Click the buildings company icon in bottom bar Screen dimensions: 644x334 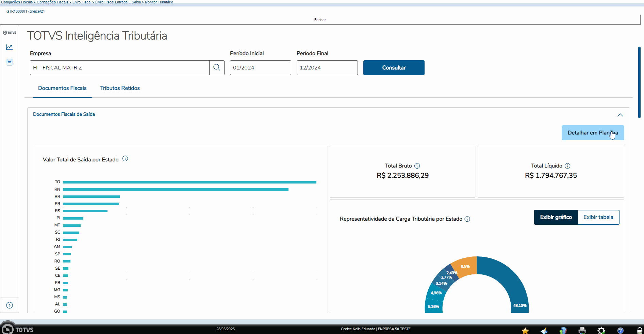point(563,330)
